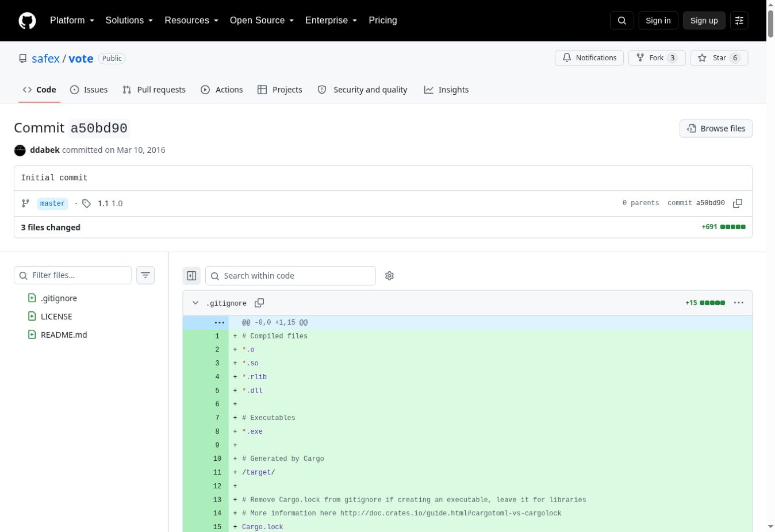This screenshot has width=775, height=532.
Task: Open diff view settings gear
Action: [389, 276]
